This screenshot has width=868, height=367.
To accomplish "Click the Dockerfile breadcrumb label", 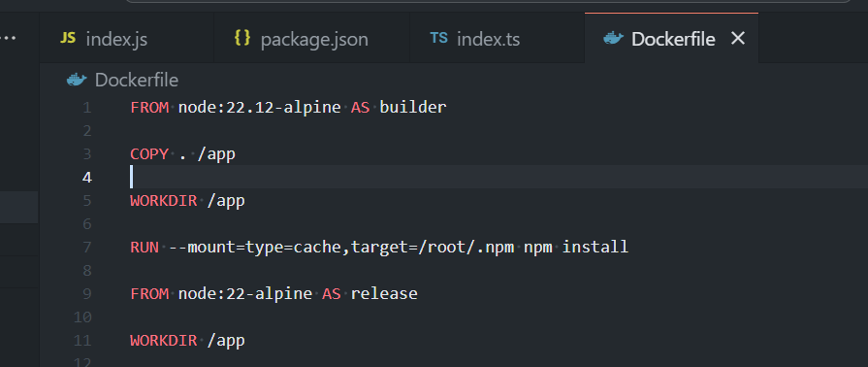I will [137, 81].
